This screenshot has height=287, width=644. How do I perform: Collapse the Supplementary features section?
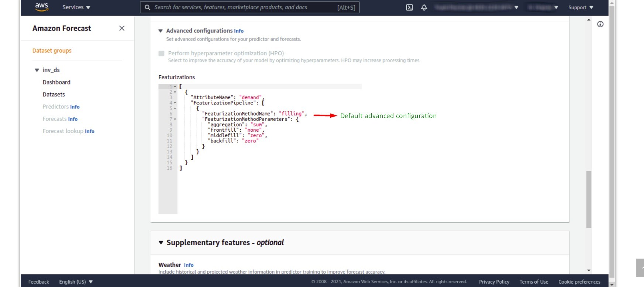pos(161,243)
